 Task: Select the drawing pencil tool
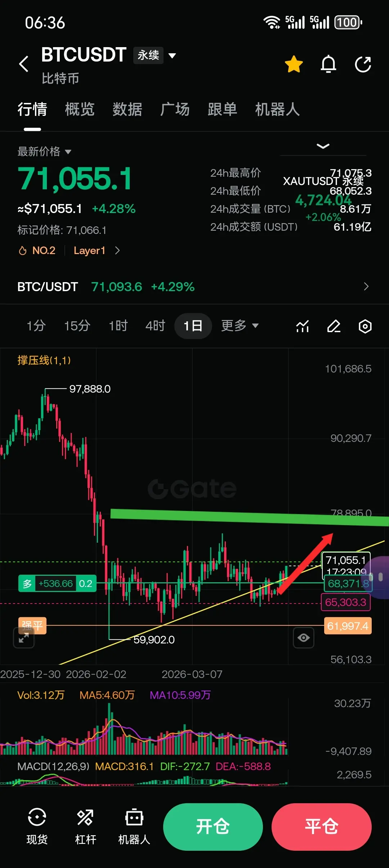(334, 326)
